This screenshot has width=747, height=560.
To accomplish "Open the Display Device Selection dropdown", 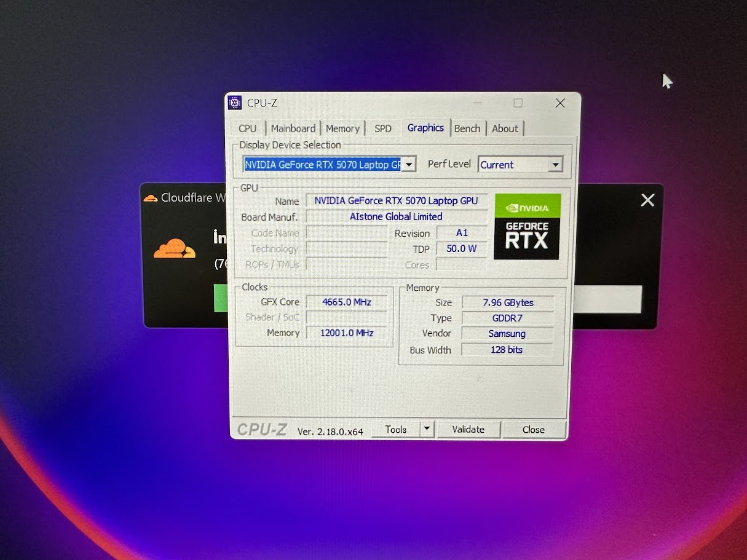I will 409,165.
